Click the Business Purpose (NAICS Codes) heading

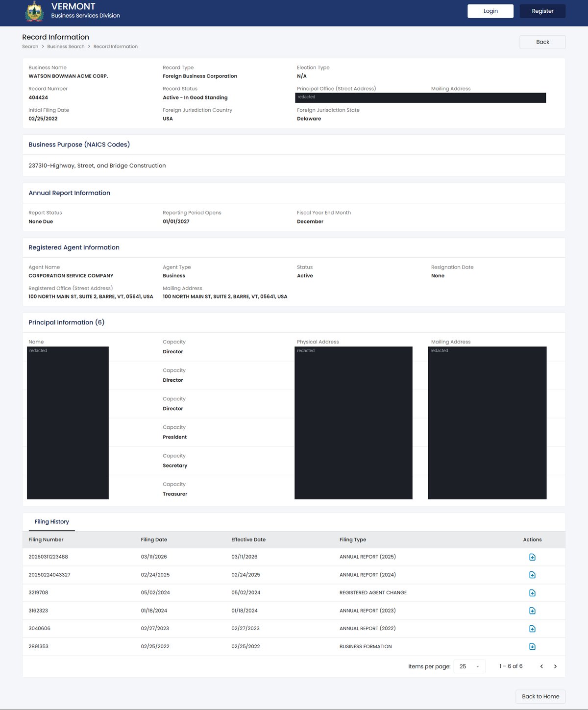pyautogui.click(x=79, y=145)
